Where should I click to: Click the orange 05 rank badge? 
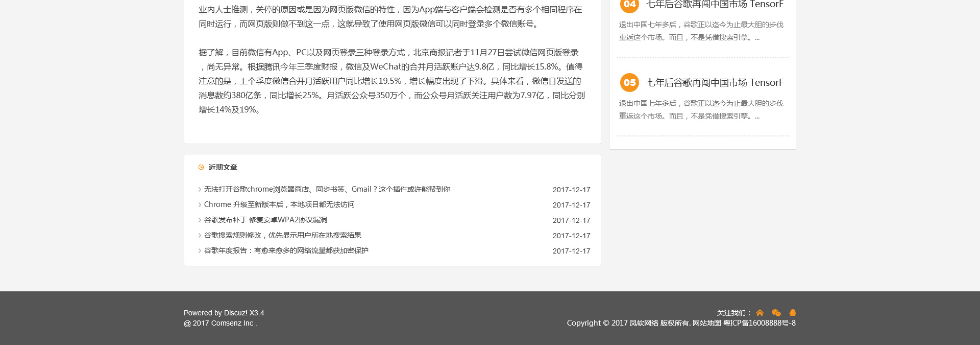629,83
